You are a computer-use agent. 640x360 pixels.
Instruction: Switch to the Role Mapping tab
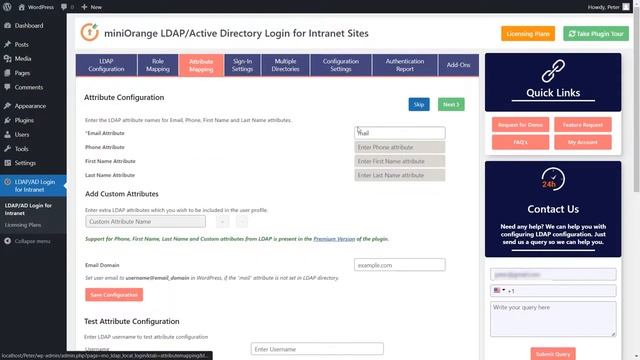click(x=158, y=65)
